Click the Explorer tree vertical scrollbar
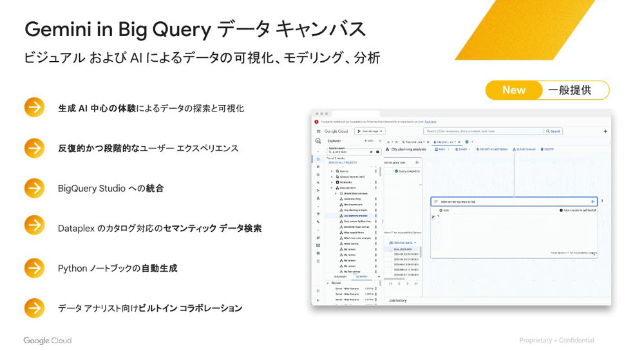This screenshot has height=351, width=644. [x=379, y=171]
